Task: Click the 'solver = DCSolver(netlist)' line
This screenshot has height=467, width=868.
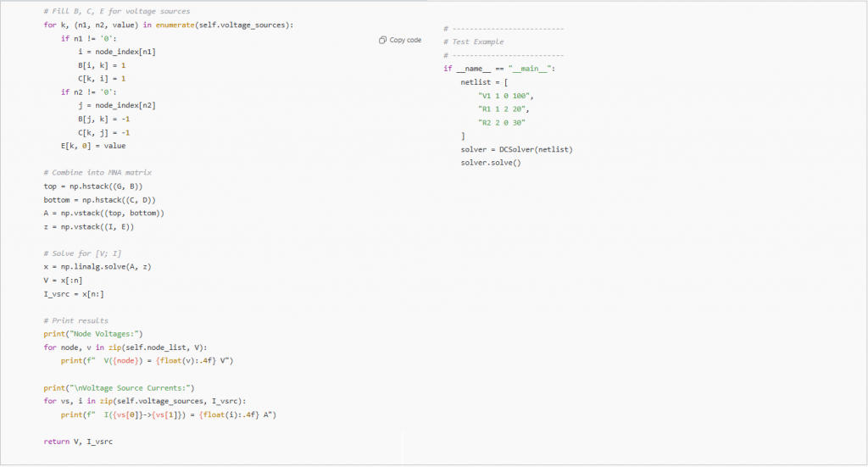Action: click(517, 149)
